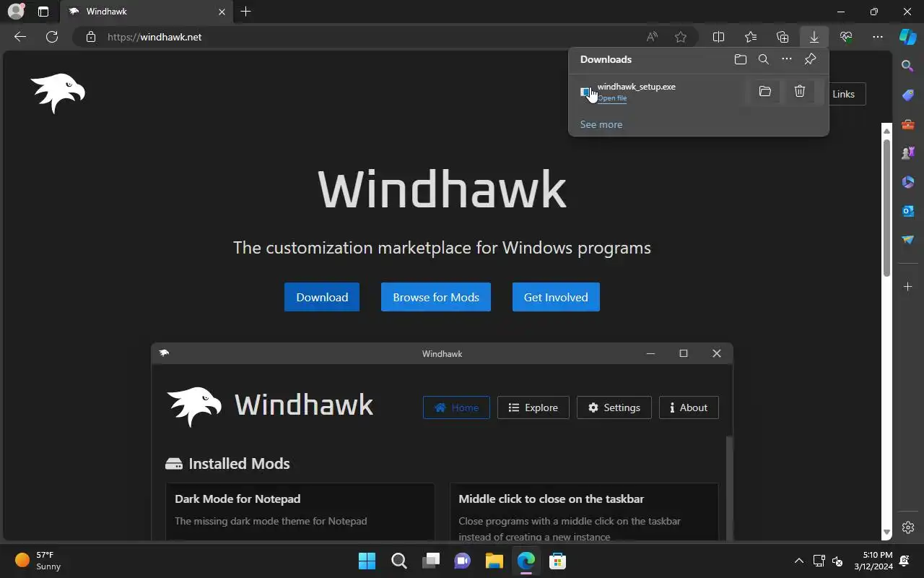The height and width of the screenshot is (578, 924).
Task: Open Edge Settings and more menu
Action: [878, 37]
